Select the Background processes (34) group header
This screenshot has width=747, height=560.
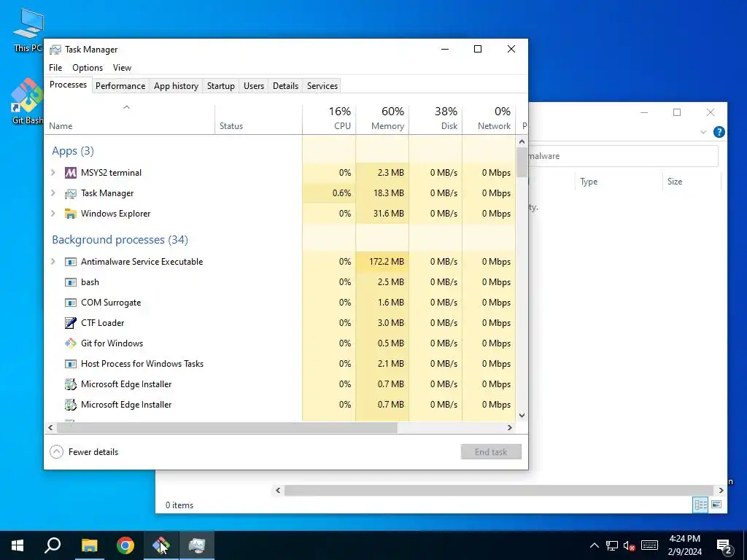coord(120,239)
